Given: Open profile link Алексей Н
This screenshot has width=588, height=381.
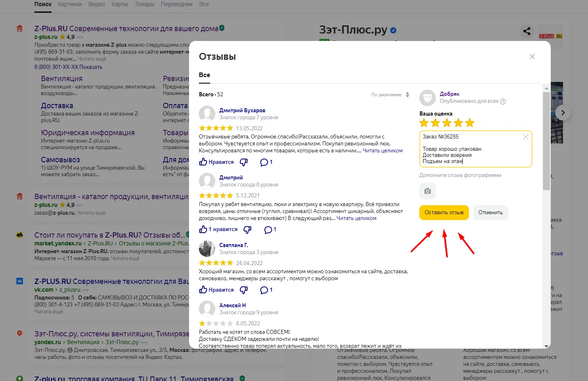Looking at the screenshot, I should click(232, 305).
